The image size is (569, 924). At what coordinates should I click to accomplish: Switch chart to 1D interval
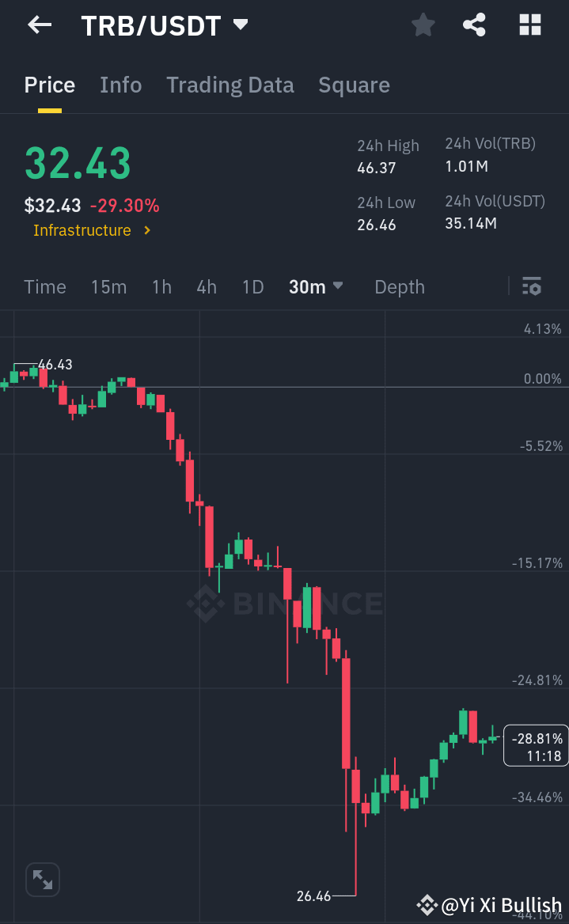click(252, 287)
